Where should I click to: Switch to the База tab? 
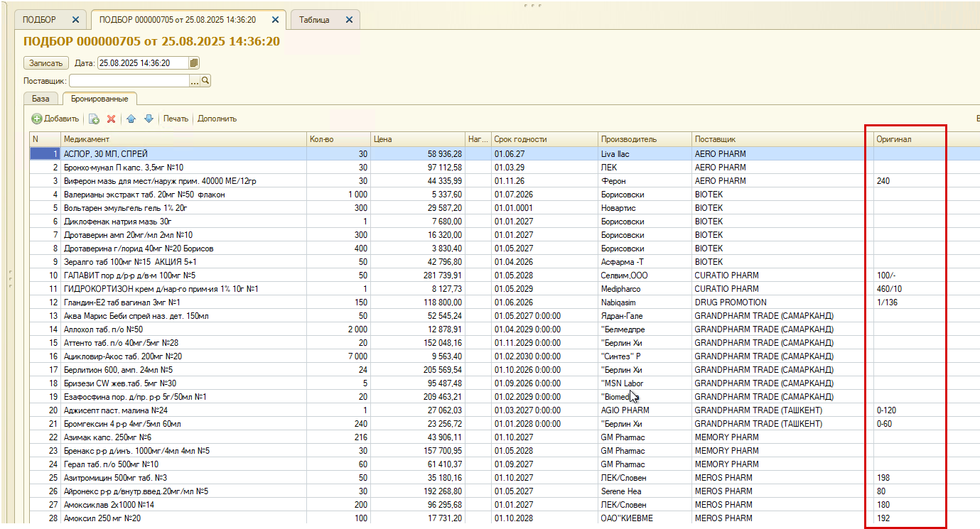[x=41, y=99]
